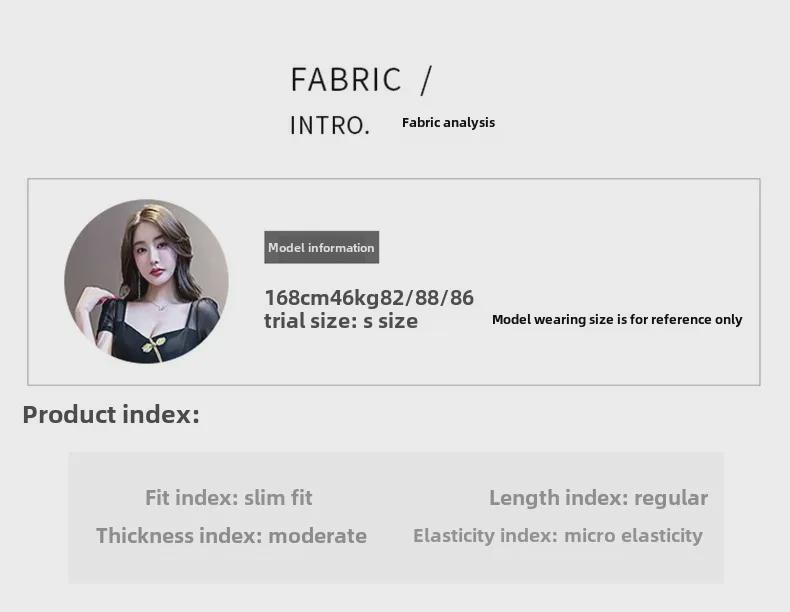Image resolution: width=790 pixels, height=612 pixels.
Task: Click the INTRO. heading text
Action: tap(330, 125)
